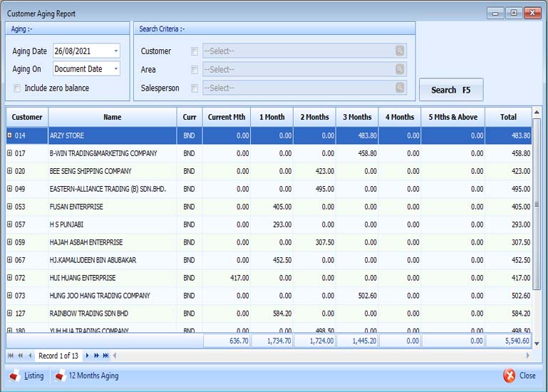Viewport: 548px width, 392px height.
Task: Select EASTERN-ALLIANCE TRADING (B) SDN.BHD. cell
Action: [113, 189]
